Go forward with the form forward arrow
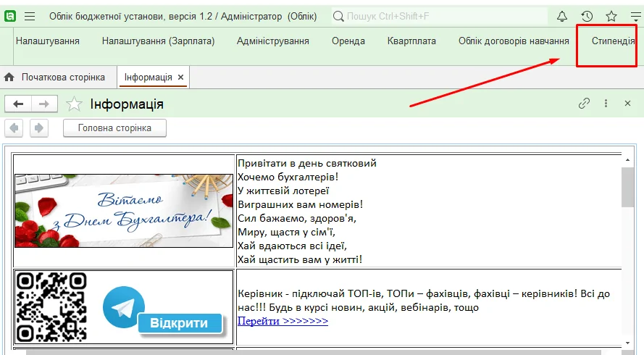 (44, 104)
